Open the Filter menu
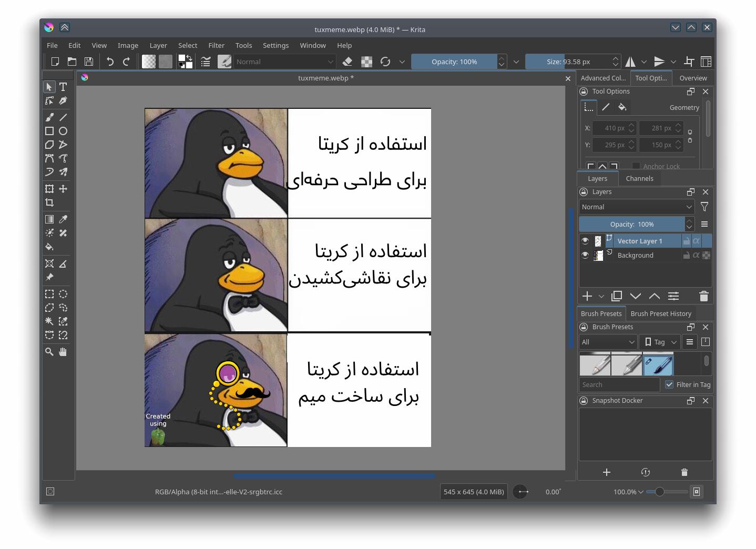 point(216,45)
